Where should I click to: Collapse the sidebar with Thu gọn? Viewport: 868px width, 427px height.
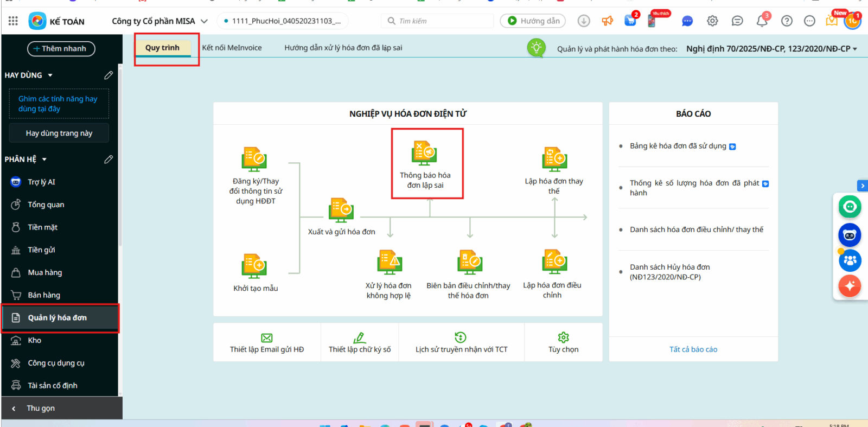(40, 408)
